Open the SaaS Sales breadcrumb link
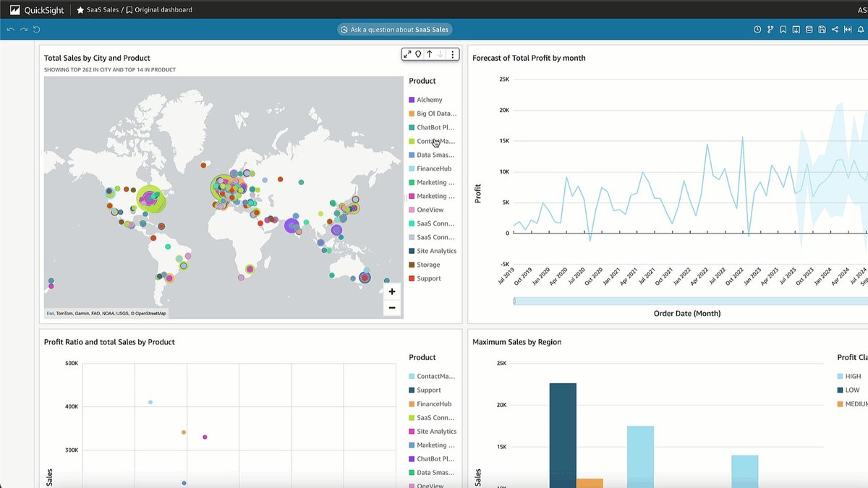Viewport: 868px width, 488px height. (102, 10)
